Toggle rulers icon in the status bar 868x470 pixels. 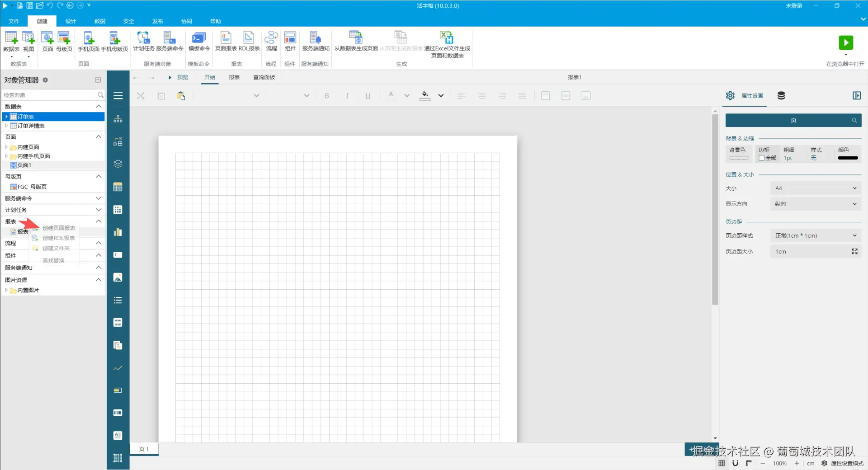click(x=749, y=463)
